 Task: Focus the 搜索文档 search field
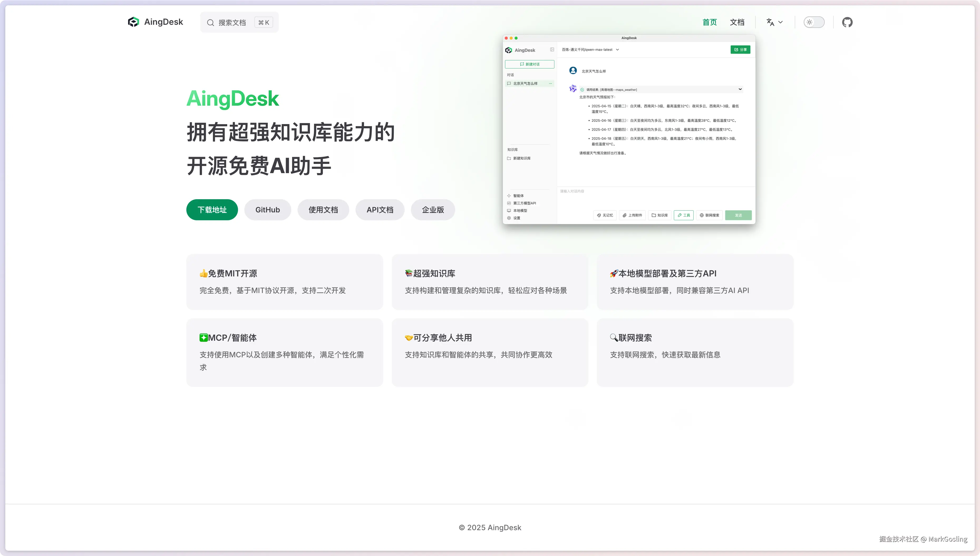[232, 23]
